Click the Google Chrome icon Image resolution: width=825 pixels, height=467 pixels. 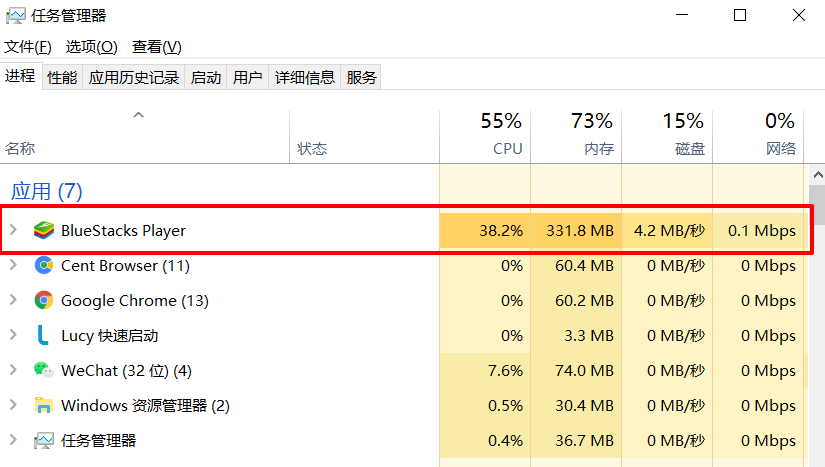[43, 301]
